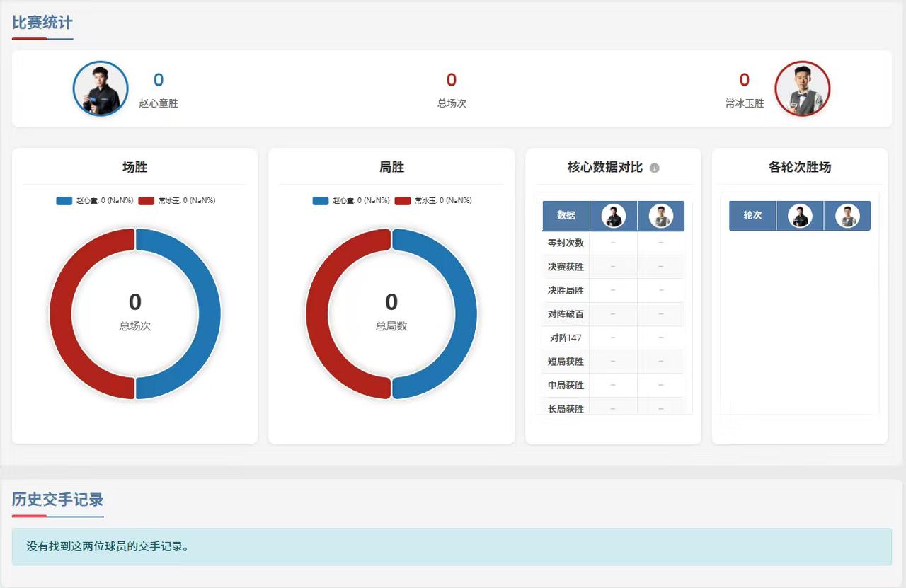Image resolution: width=906 pixels, height=588 pixels.
Task: Click the 总场次 label inside the 场胜 donut
Action: click(x=135, y=326)
